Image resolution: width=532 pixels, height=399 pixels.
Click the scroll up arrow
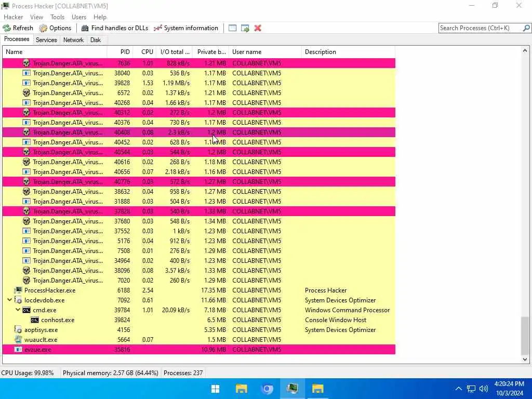525,50
